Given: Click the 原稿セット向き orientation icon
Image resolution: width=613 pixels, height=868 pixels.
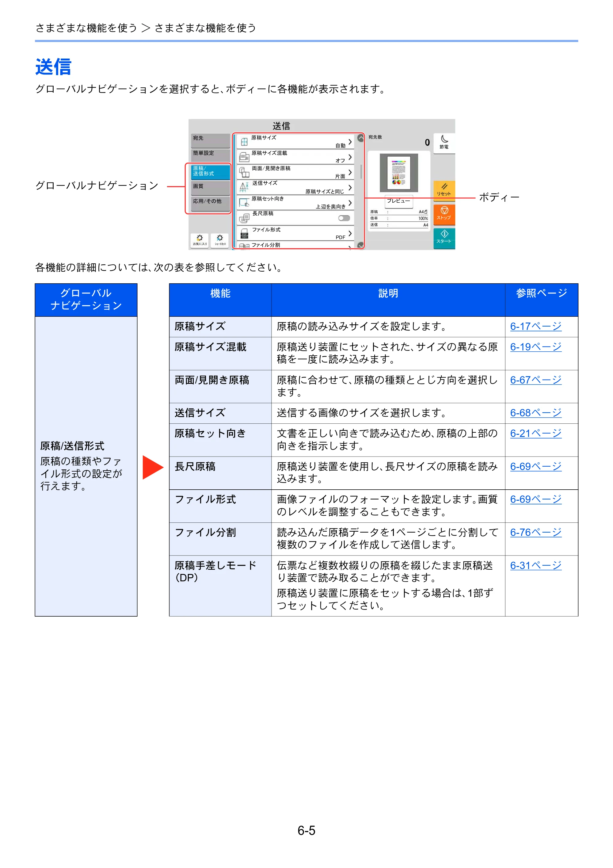Looking at the screenshot, I should pos(244,202).
